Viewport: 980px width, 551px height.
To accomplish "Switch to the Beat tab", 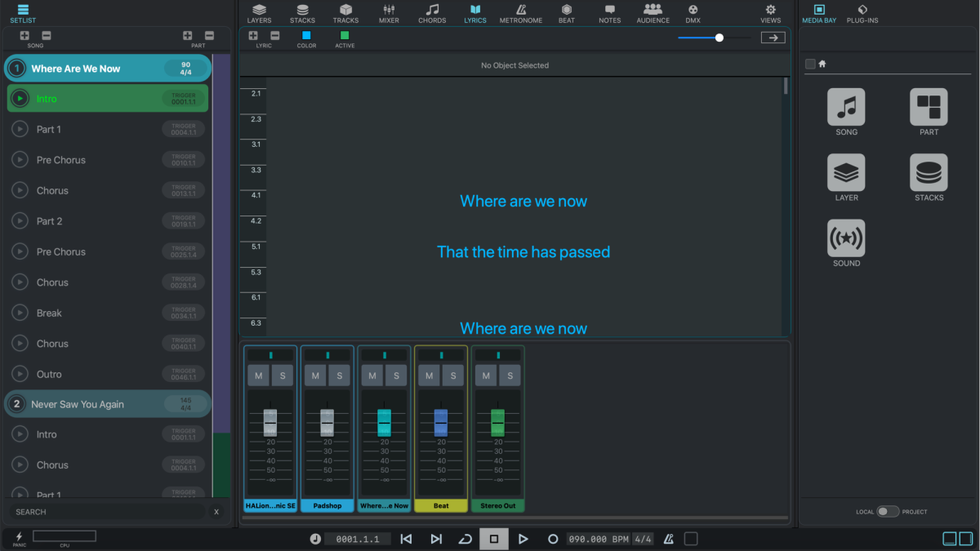I will point(567,13).
